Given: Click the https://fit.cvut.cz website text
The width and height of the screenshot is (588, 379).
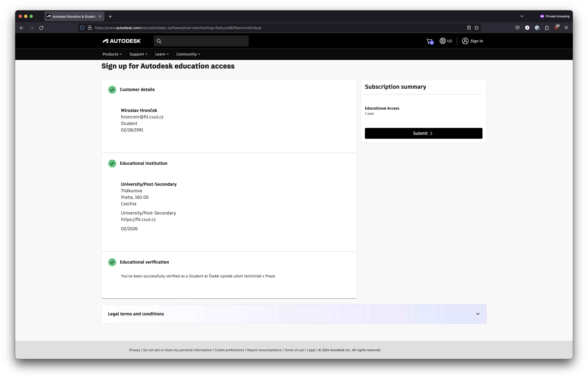Looking at the screenshot, I should [x=138, y=219].
